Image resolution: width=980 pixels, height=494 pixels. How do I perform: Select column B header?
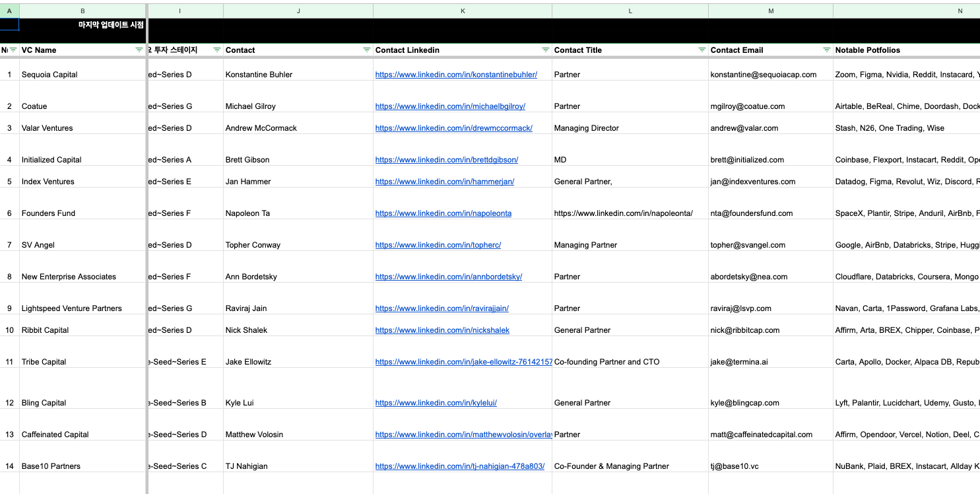pyautogui.click(x=82, y=11)
